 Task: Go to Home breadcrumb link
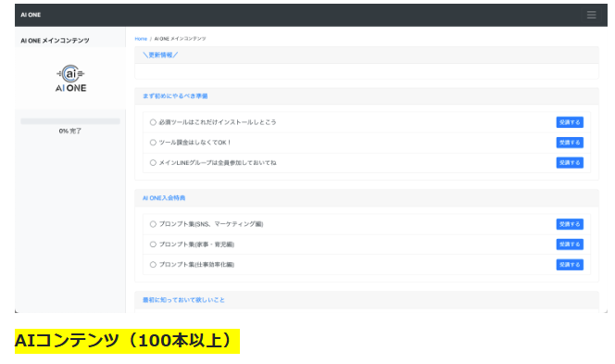pyautogui.click(x=141, y=39)
